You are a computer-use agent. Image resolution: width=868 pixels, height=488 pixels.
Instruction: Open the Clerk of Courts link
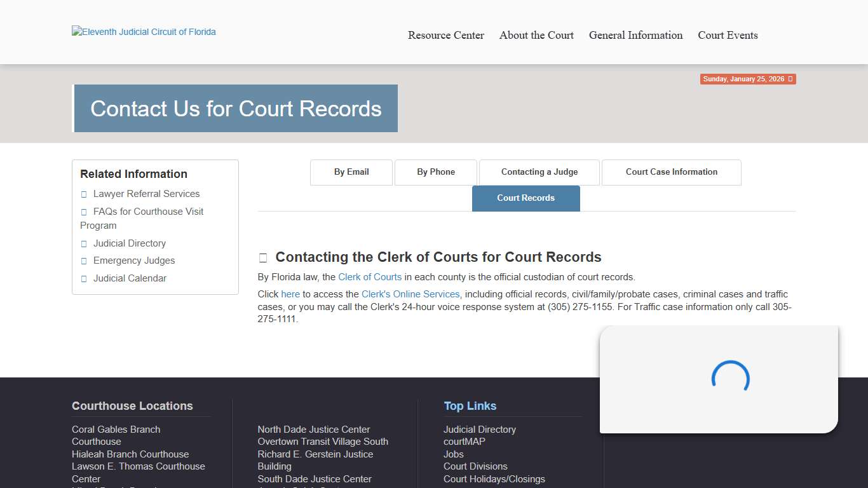click(x=370, y=277)
